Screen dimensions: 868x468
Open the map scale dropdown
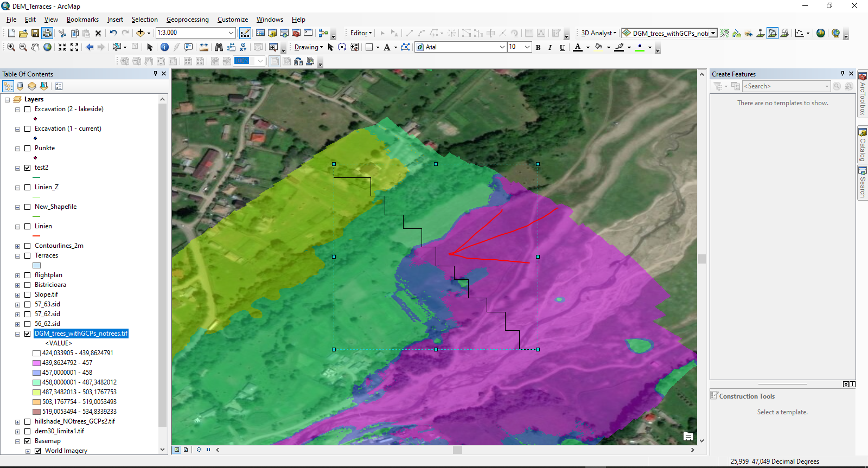point(231,33)
